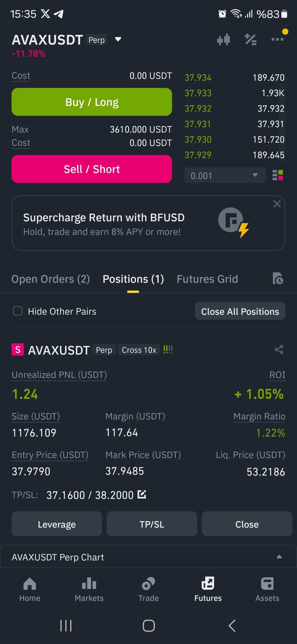Tap the Buy / Long button
Viewport: 297px width, 644px height.
click(x=92, y=102)
